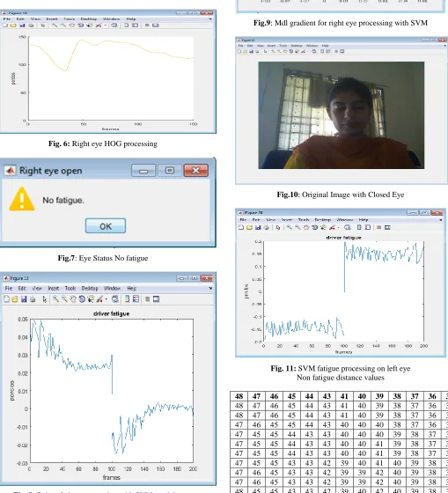Image resolution: width=448 pixels, height=493 pixels.
Task: Open File menu in Figure 13 window
Action: (9, 289)
